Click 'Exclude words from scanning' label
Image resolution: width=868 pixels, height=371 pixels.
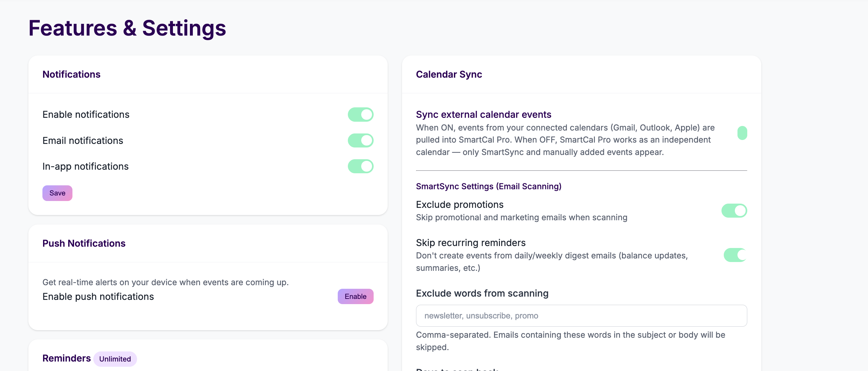[x=482, y=293]
